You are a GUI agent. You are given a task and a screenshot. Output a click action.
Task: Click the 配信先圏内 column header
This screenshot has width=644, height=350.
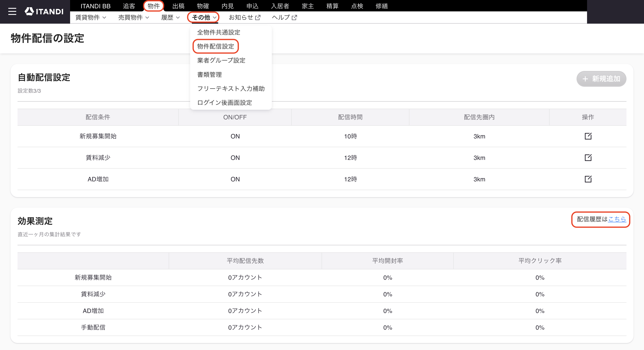[479, 117]
